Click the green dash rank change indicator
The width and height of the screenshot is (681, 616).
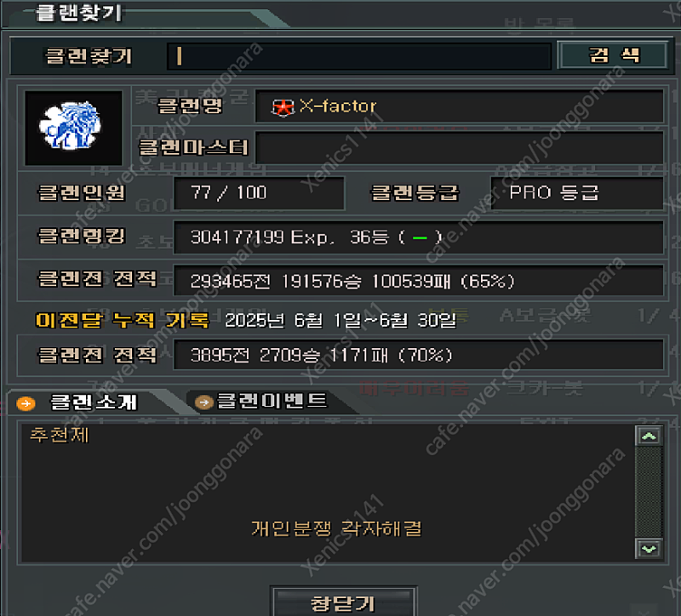(420, 238)
